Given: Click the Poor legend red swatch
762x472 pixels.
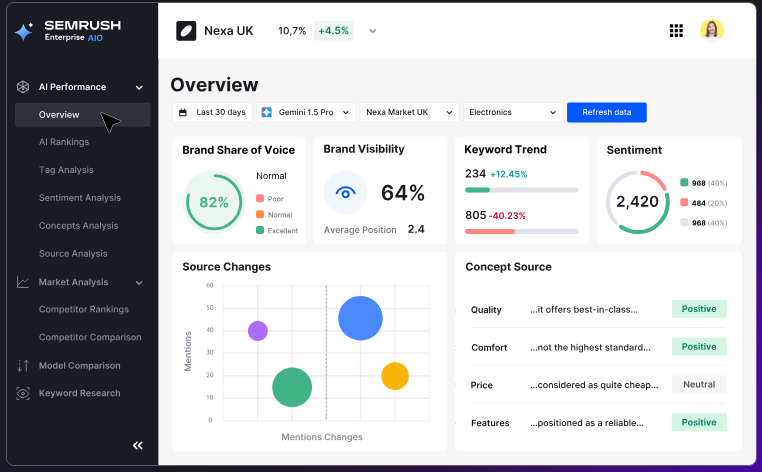Looking at the screenshot, I should pos(260,198).
